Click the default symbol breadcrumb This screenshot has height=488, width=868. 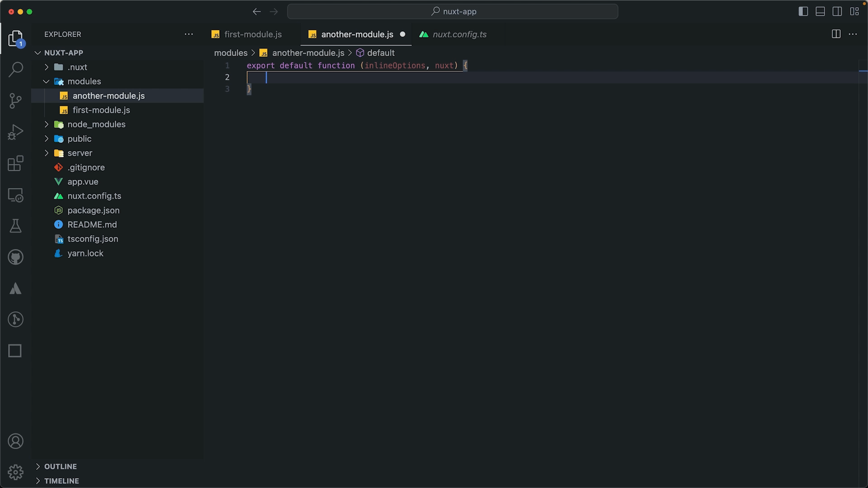point(381,53)
